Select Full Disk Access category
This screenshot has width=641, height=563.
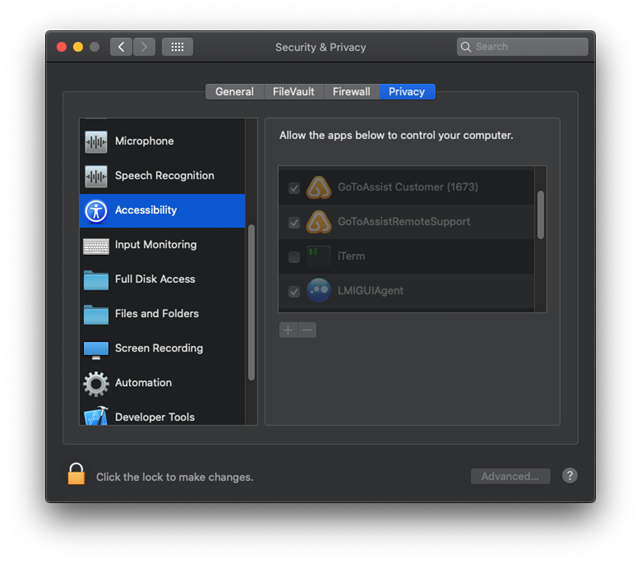162,280
